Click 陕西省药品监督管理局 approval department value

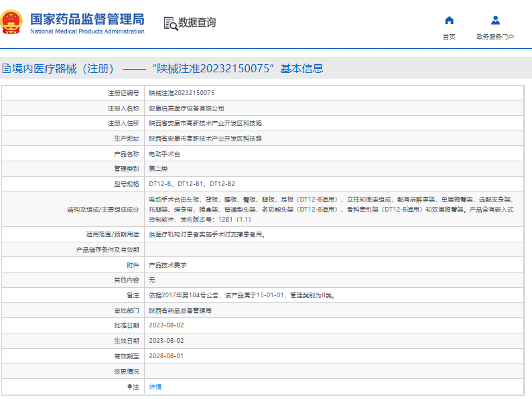[x=180, y=311]
